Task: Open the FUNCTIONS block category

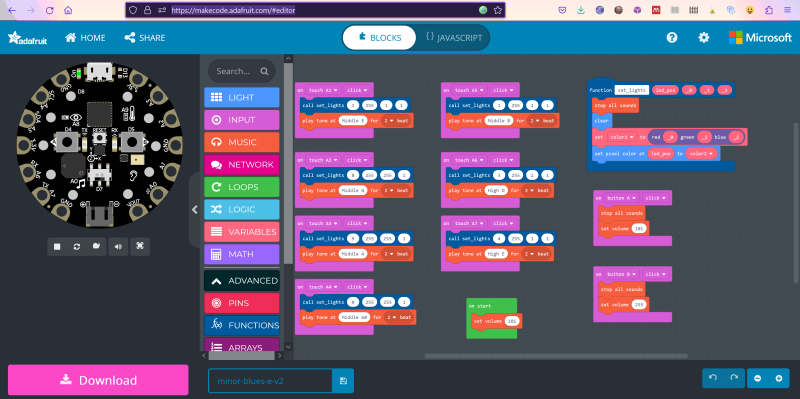Action: (x=242, y=326)
